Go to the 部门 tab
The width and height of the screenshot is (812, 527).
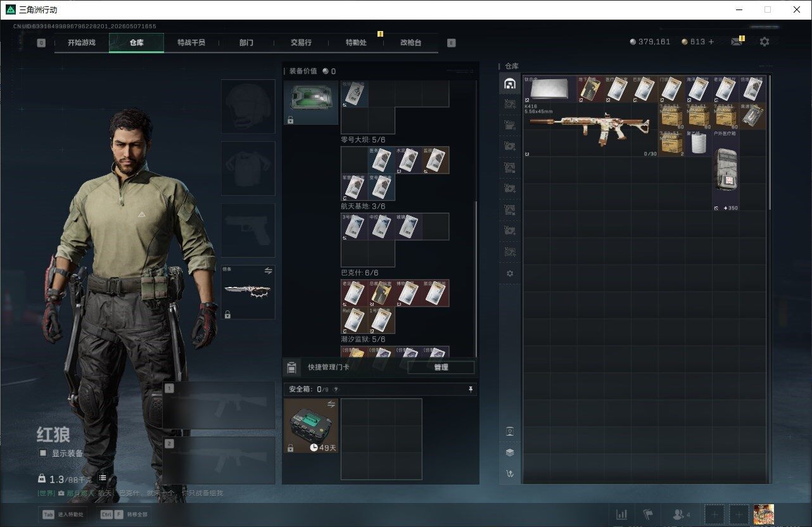246,42
